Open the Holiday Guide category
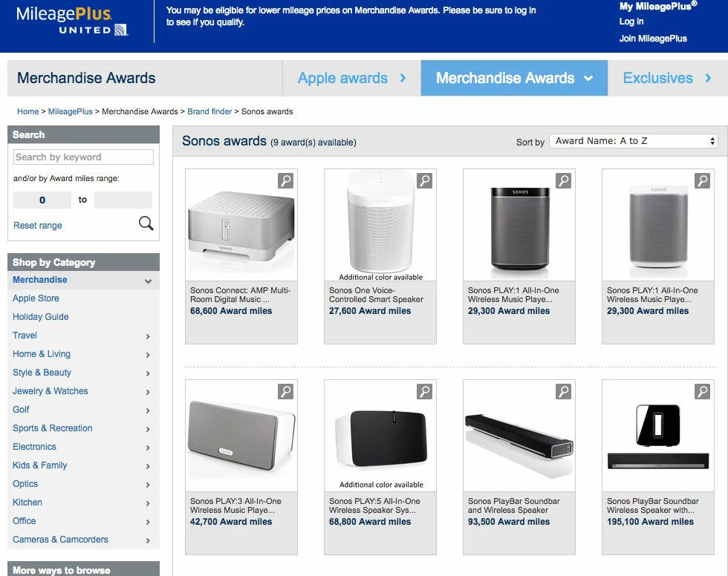The image size is (728, 576). [x=40, y=317]
